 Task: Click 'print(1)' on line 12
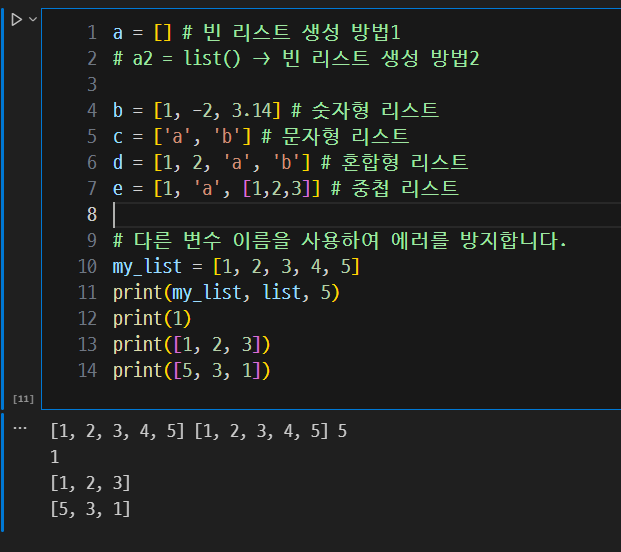point(152,318)
